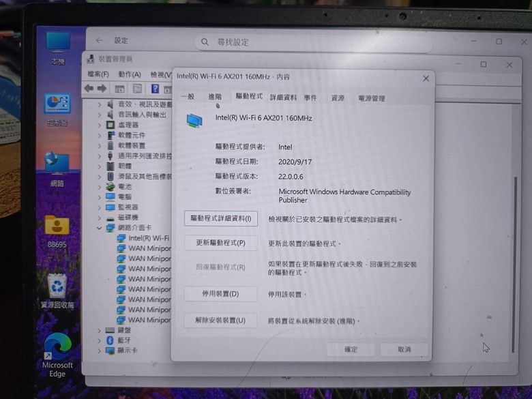Click the 解除安裝裝置(U) button
Viewport: 532px width, 399px height.
point(220,321)
